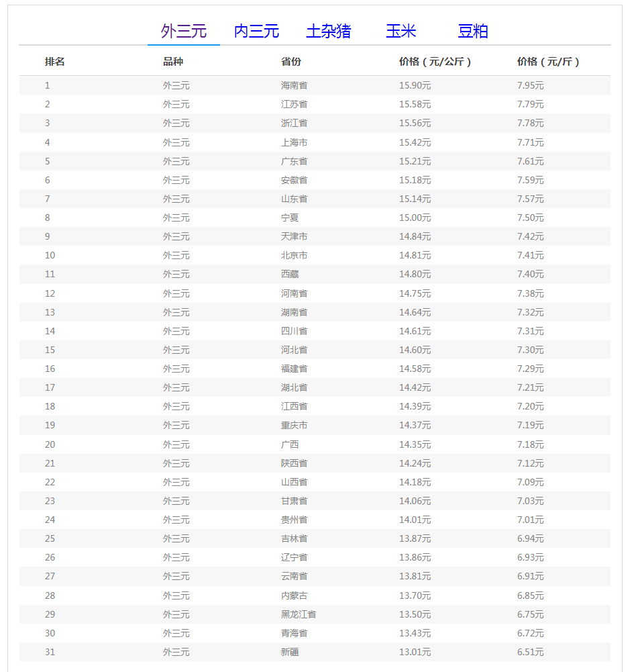Select the 6.51元 value
This screenshot has width=638, height=672.
(x=531, y=653)
